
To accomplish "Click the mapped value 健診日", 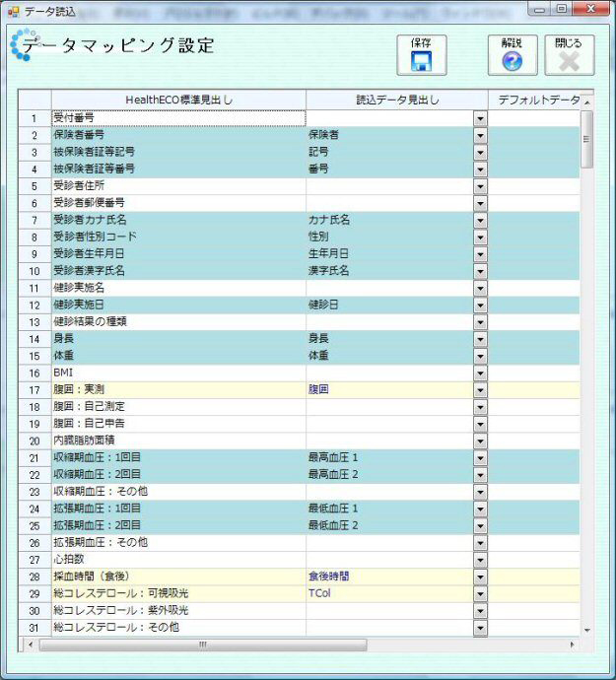I will (323, 305).
